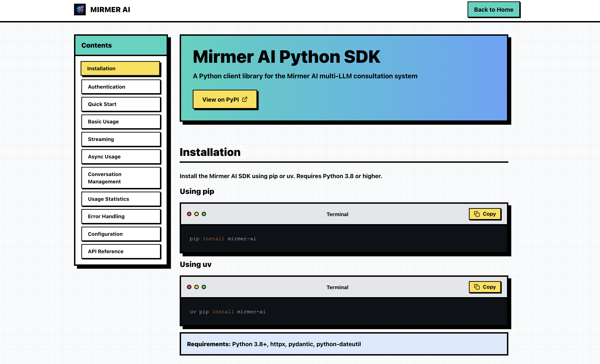This screenshot has height=364, width=600.
Task: Click the pip install mirmer-ai code line
Action: (223, 239)
